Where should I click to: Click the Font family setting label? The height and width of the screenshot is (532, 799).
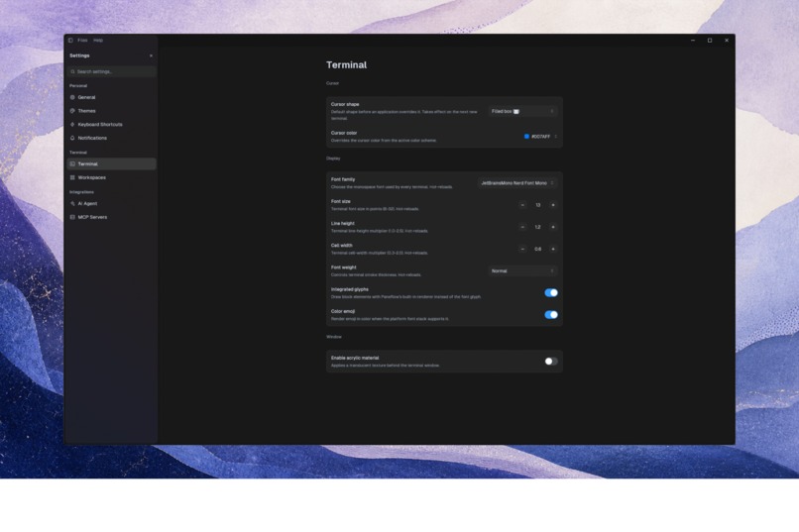(343, 179)
